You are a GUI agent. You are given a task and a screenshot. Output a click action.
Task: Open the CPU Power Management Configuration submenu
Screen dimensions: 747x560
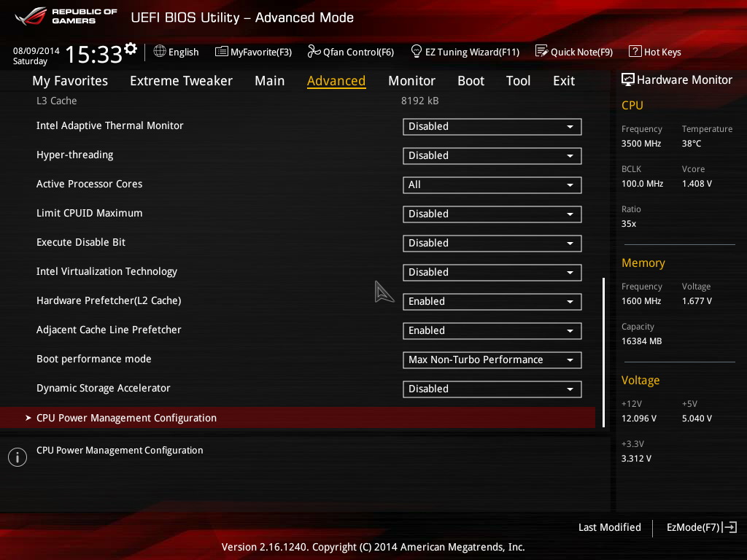126,418
